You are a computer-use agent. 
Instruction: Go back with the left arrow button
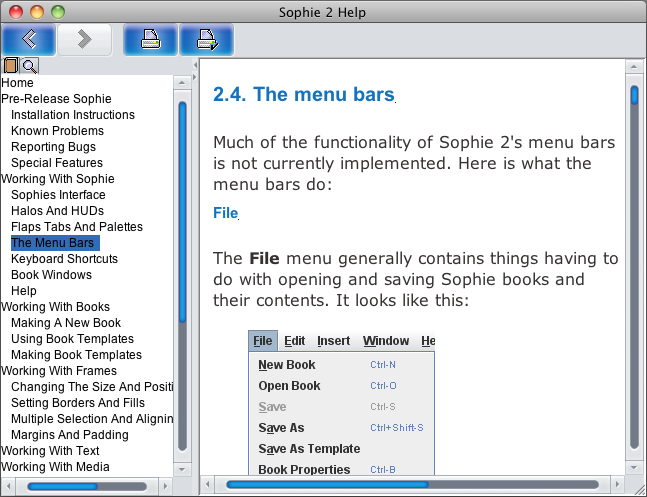(x=29, y=40)
